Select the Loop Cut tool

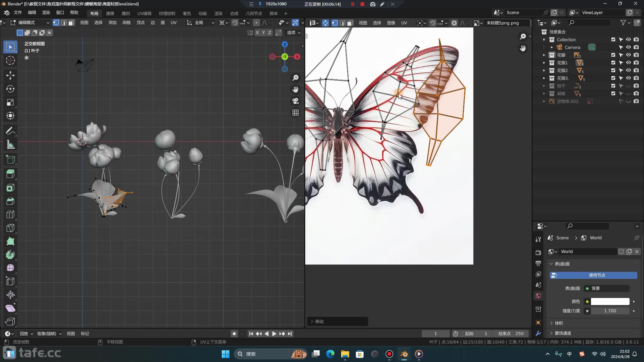(10, 214)
